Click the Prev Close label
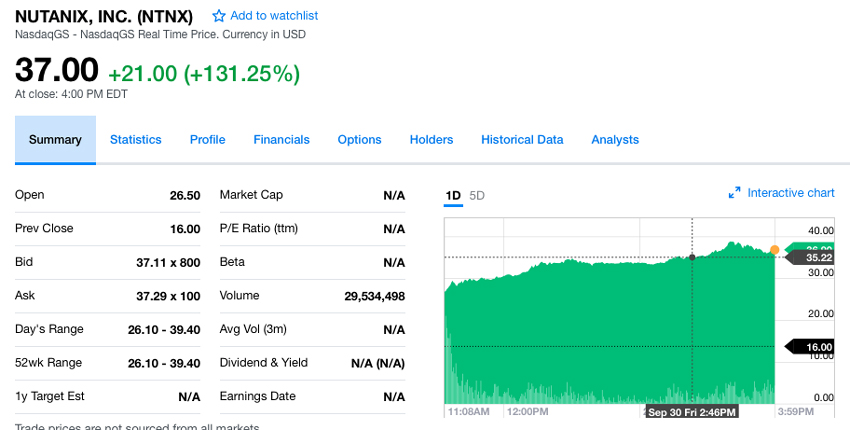 pyautogui.click(x=44, y=228)
